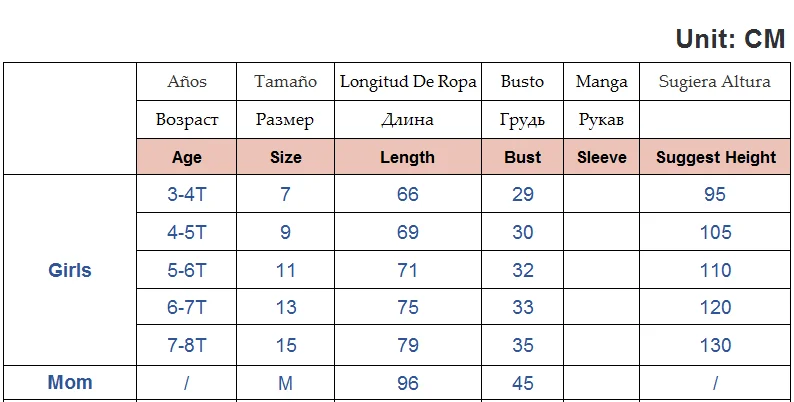Select the Russian 'Возраст' header cell
Viewport: 794px width, 402px height.
click(187, 120)
